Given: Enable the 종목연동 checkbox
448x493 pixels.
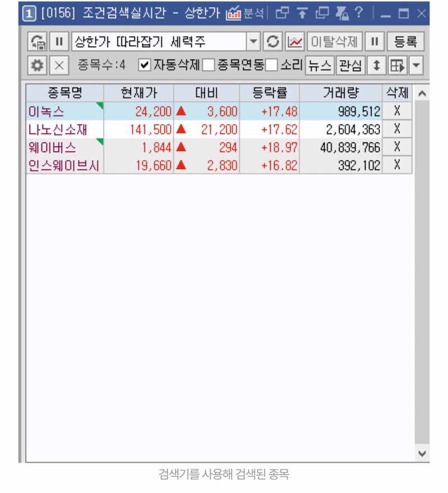Looking at the screenshot, I should click(x=208, y=66).
